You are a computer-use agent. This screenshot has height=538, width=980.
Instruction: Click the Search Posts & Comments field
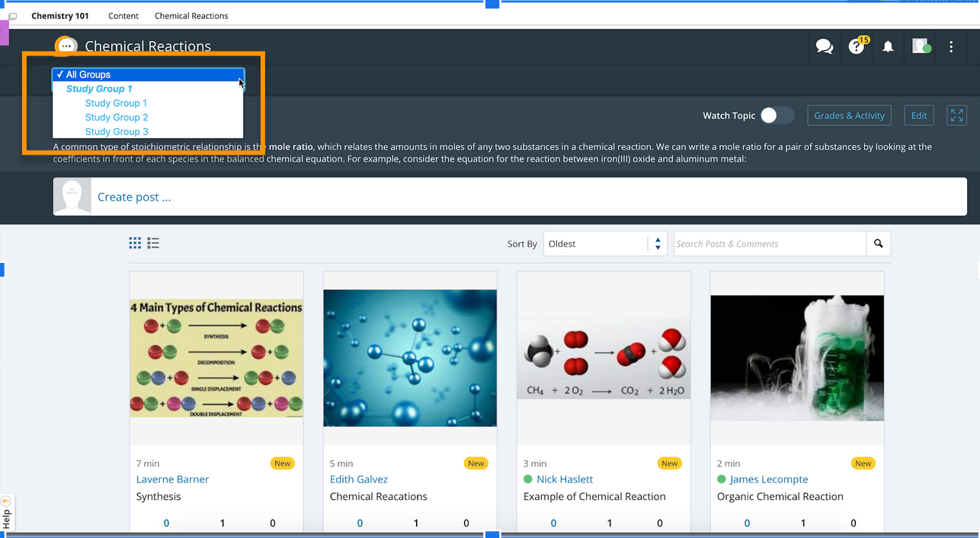[x=770, y=244]
